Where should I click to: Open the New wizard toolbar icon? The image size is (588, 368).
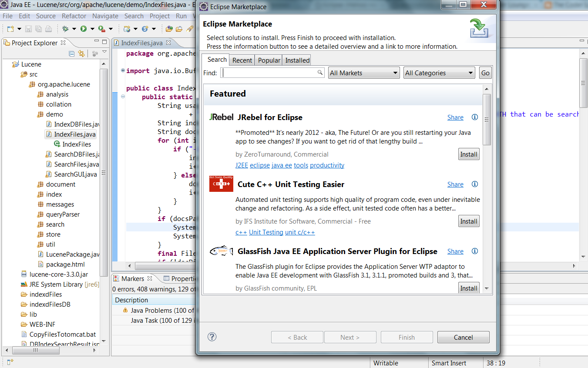10,29
